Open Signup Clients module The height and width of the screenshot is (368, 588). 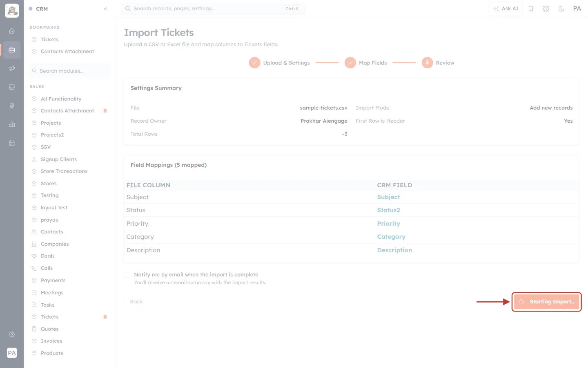click(x=59, y=159)
